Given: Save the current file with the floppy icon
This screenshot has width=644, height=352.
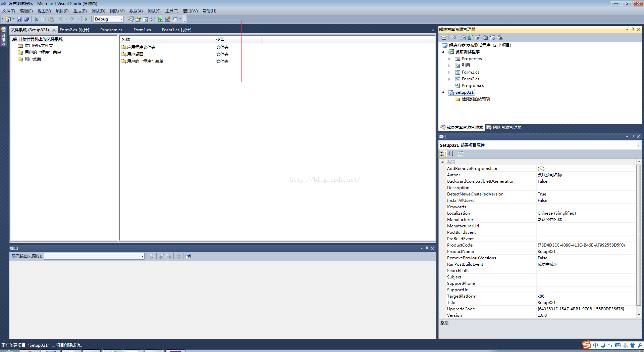Looking at the screenshot, I should click(x=19, y=19).
